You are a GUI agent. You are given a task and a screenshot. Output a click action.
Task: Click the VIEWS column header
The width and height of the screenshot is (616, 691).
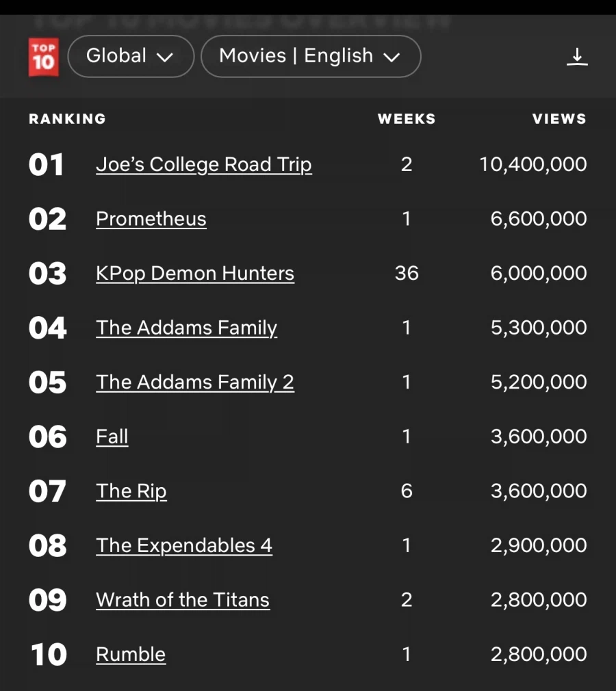(x=559, y=119)
